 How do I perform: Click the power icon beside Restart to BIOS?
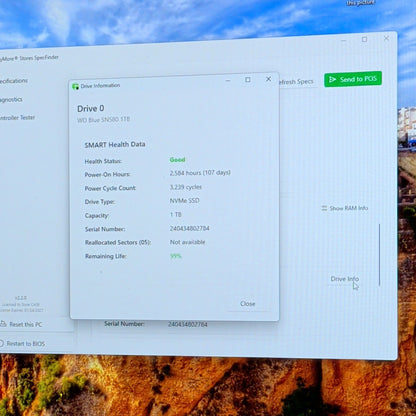[x=1, y=343]
